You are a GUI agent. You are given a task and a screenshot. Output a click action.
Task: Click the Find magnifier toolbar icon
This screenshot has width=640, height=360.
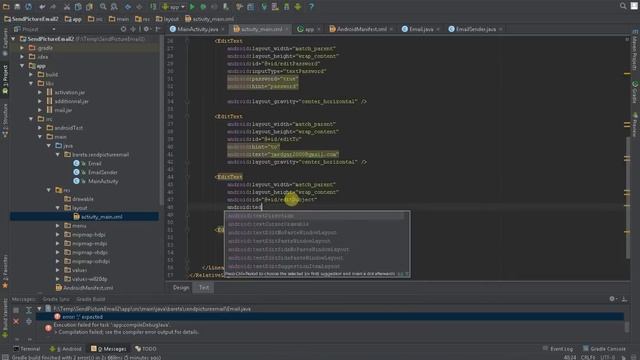(x=103, y=7)
